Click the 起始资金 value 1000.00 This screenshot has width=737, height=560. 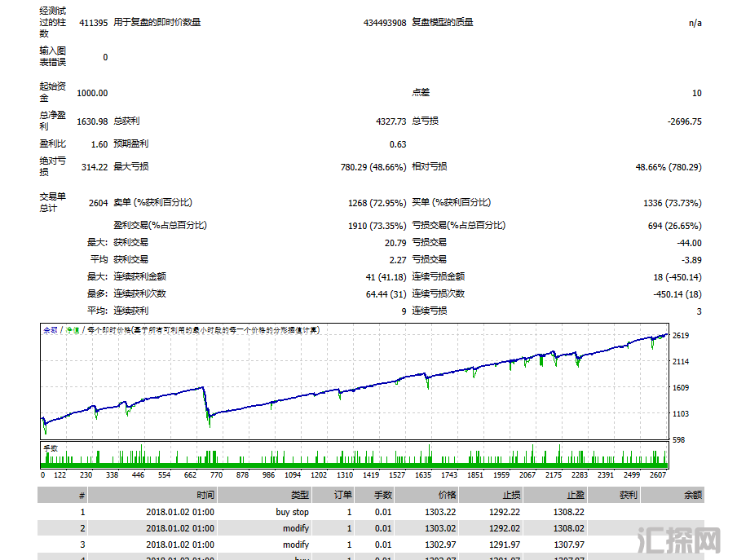coord(91,93)
